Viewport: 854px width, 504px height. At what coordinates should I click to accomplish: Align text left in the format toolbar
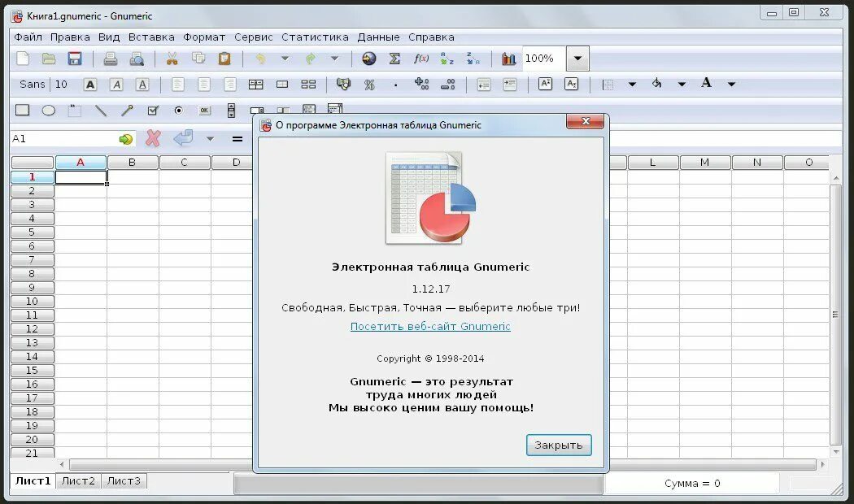click(177, 85)
